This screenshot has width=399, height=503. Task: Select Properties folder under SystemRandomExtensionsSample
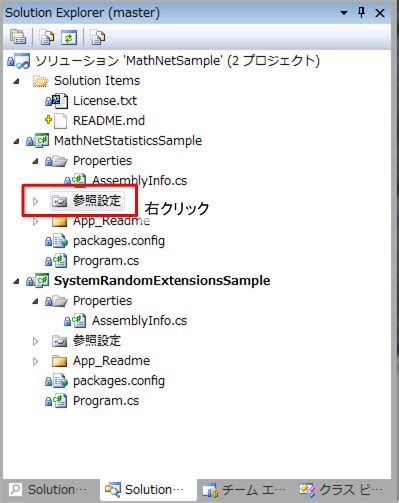tap(102, 301)
